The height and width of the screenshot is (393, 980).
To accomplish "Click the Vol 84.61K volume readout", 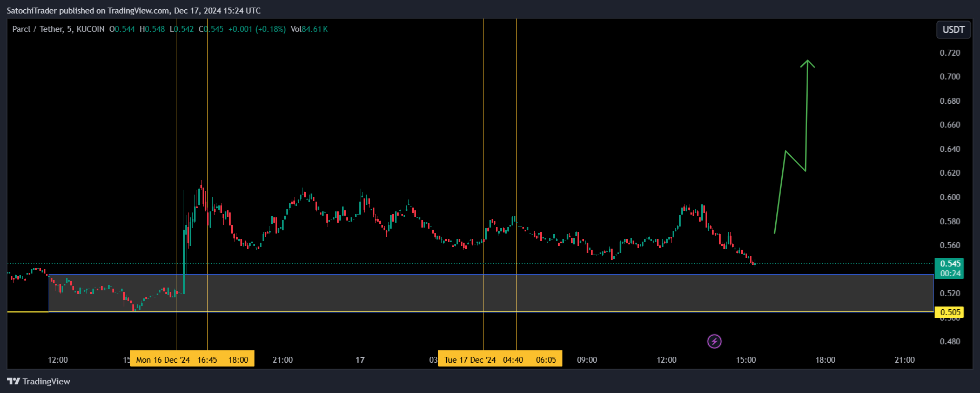I will tap(309, 29).
